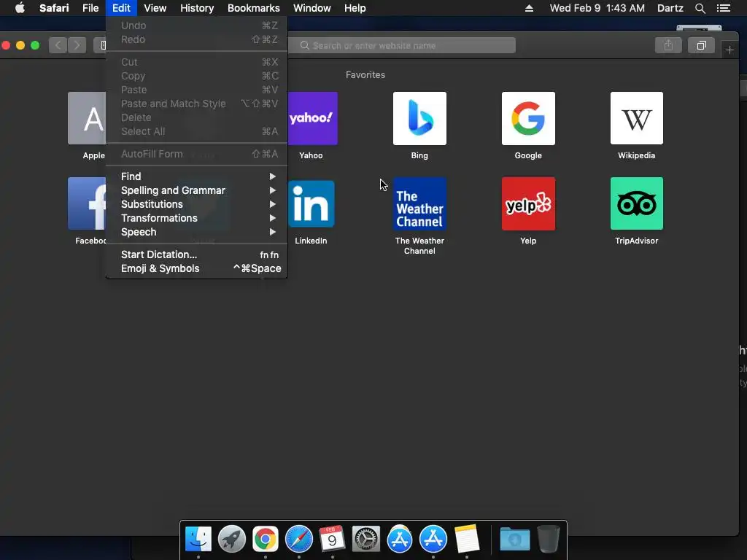Image resolution: width=747 pixels, height=560 pixels.
Task: Open the Apple menu
Action: pos(20,8)
